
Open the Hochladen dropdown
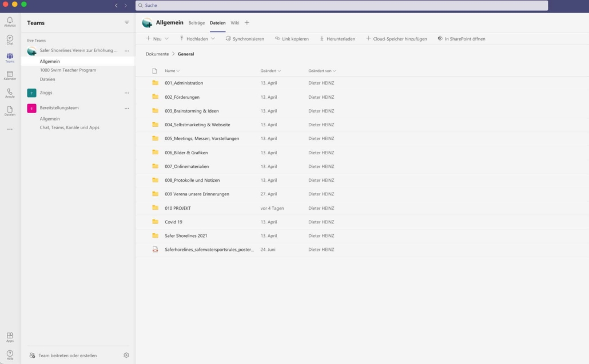tap(197, 39)
